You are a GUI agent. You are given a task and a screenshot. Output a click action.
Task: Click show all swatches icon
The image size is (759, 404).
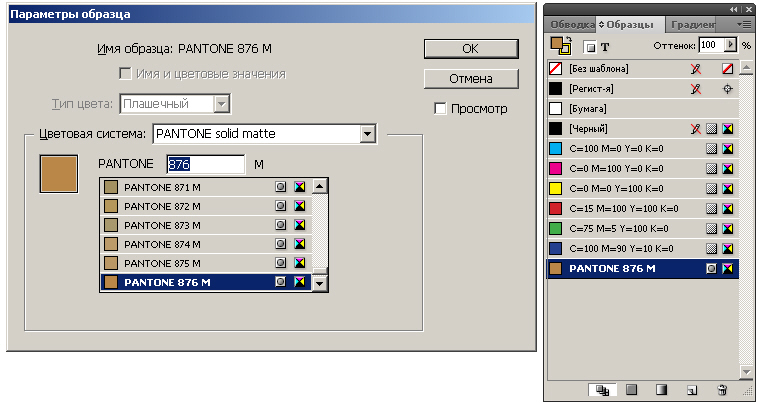(601, 390)
